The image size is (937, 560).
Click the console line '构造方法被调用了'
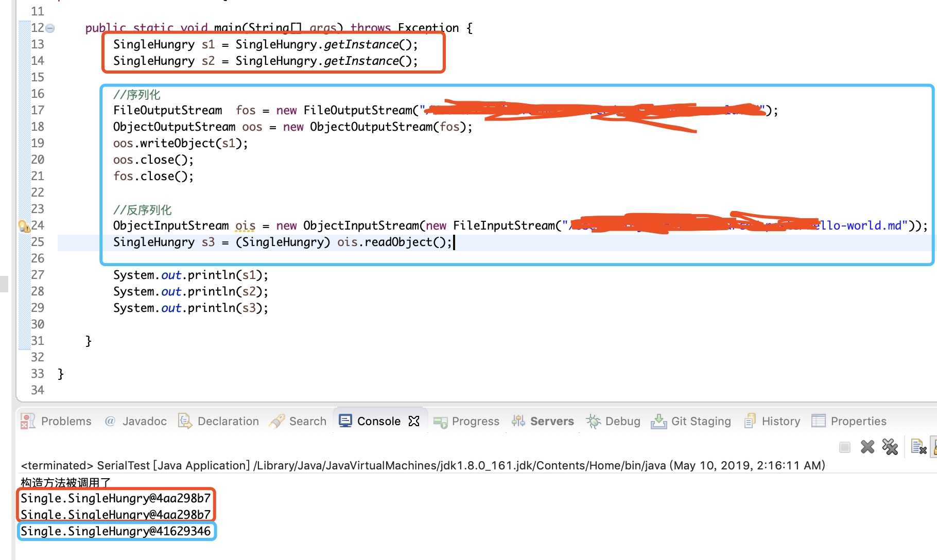coord(65,482)
